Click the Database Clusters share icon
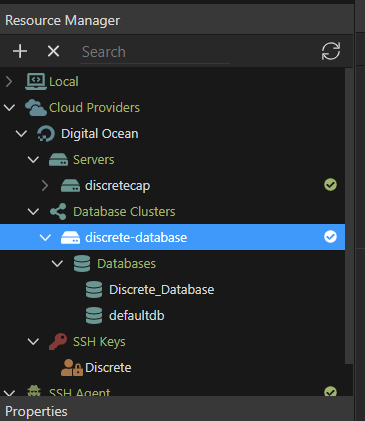Image resolution: width=365 pixels, height=421 pixels. click(58, 212)
